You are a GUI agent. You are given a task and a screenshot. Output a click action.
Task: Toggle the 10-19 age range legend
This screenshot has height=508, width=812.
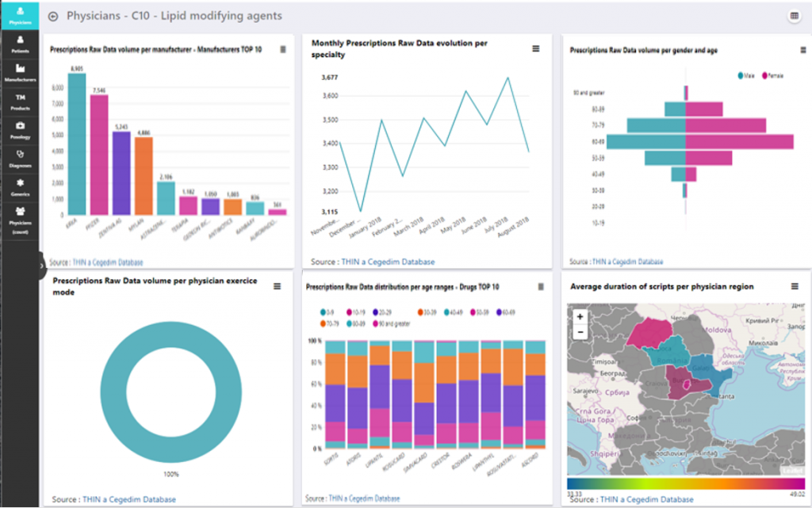(356, 312)
